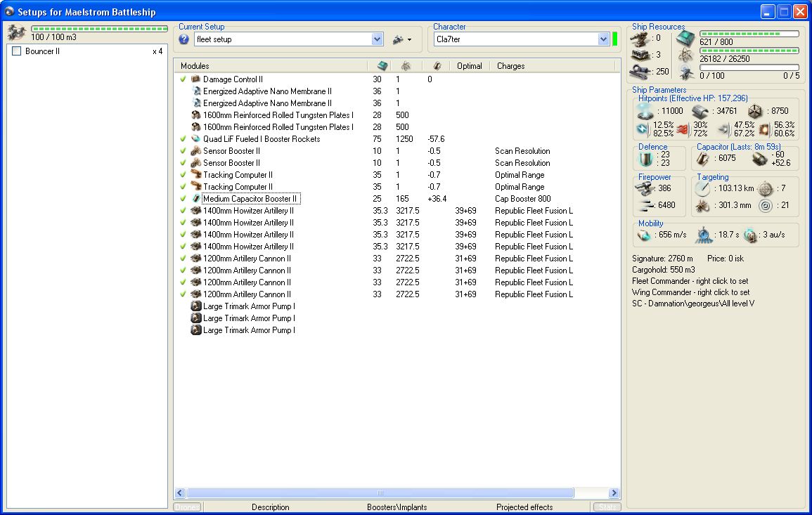Click the warp speed icon showing 3 au/s
812x515 pixels.
[750, 235]
